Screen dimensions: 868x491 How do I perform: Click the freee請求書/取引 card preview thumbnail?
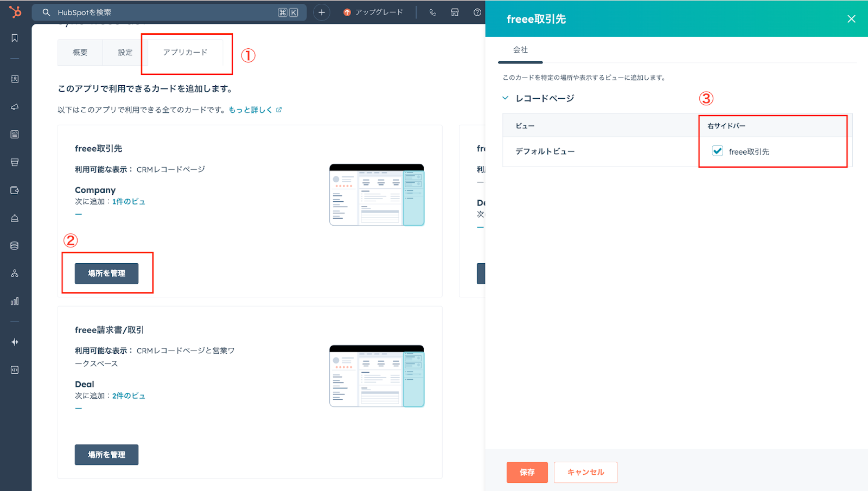377,376
